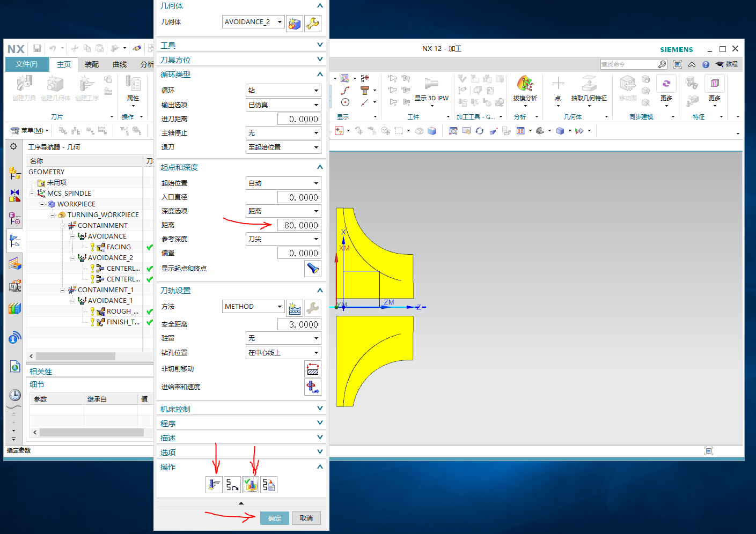Open the 教程 tutorials link
The image size is (756, 534).
point(727,64)
